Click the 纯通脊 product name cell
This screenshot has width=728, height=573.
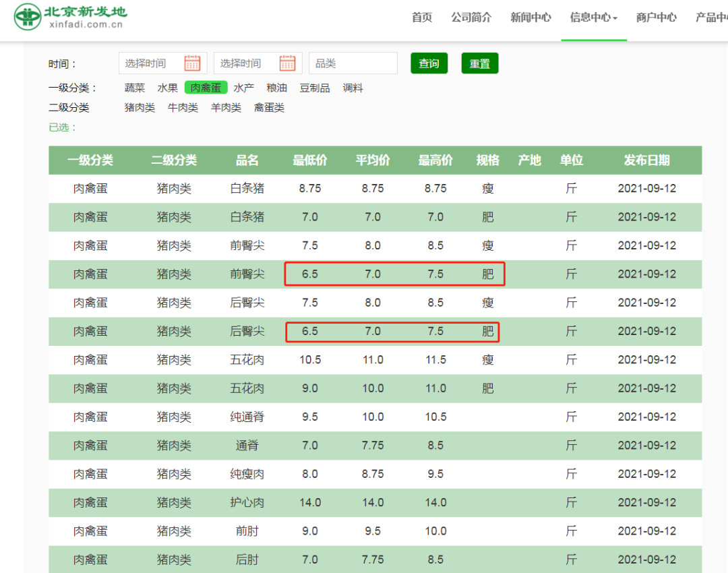(x=247, y=417)
